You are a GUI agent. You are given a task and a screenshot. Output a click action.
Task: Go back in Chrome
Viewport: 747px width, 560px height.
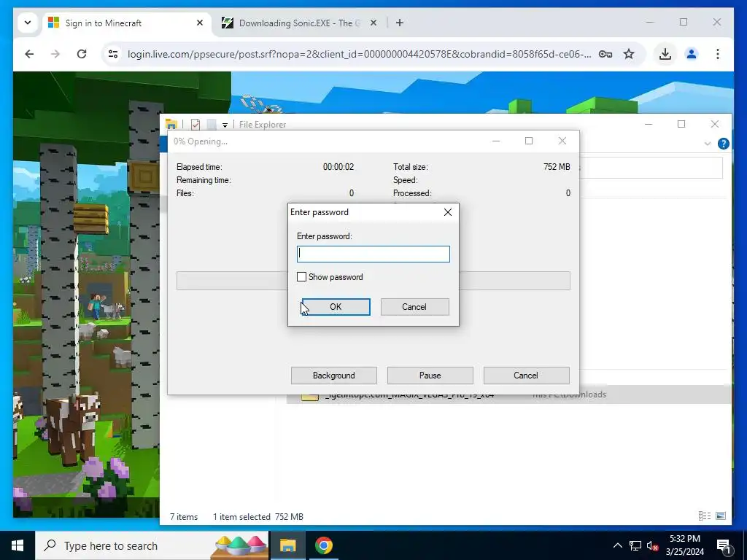(29, 54)
